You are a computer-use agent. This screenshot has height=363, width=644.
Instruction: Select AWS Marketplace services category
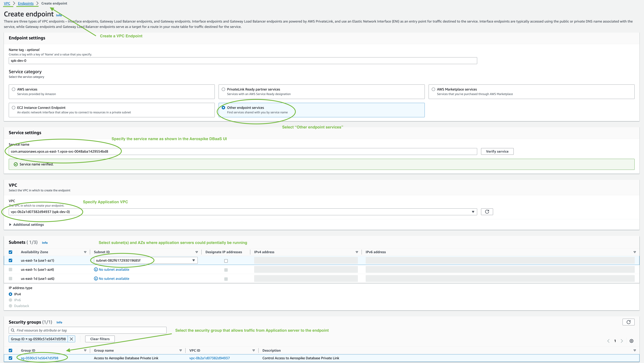point(433,89)
